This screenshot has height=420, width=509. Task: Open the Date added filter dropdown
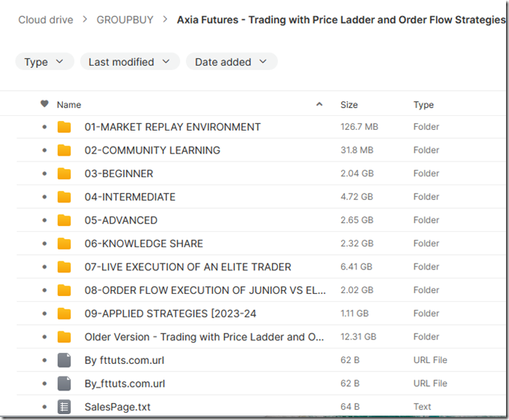tap(231, 61)
